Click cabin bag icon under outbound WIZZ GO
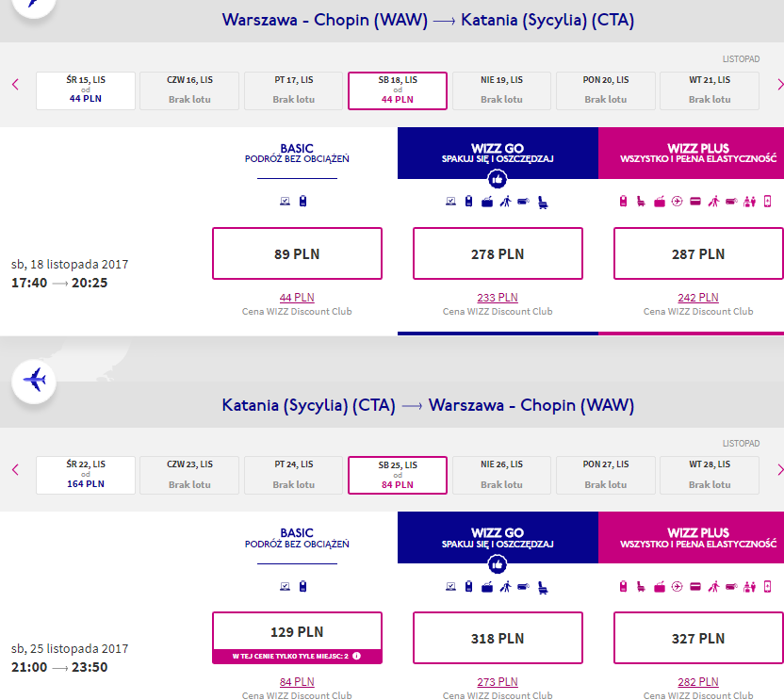 tap(469, 202)
